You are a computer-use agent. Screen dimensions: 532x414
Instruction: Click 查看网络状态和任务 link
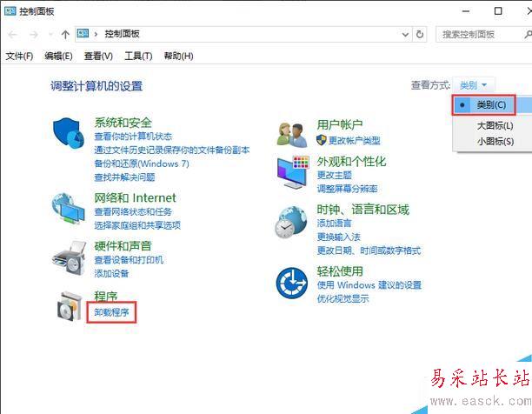click(133, 211)
